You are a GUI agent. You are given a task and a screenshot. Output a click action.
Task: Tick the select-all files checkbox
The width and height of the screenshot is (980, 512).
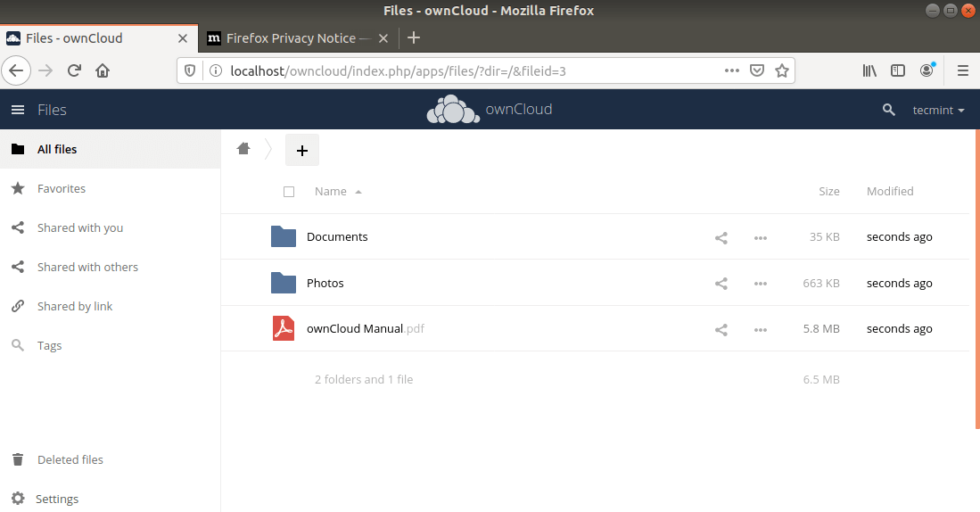click(x=289, y=192)
